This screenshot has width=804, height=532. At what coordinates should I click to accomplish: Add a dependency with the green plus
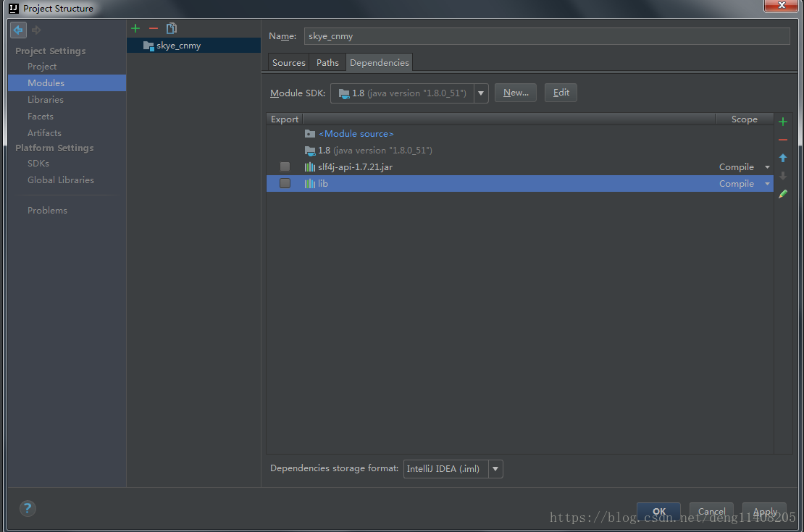(x=783, y=122)
